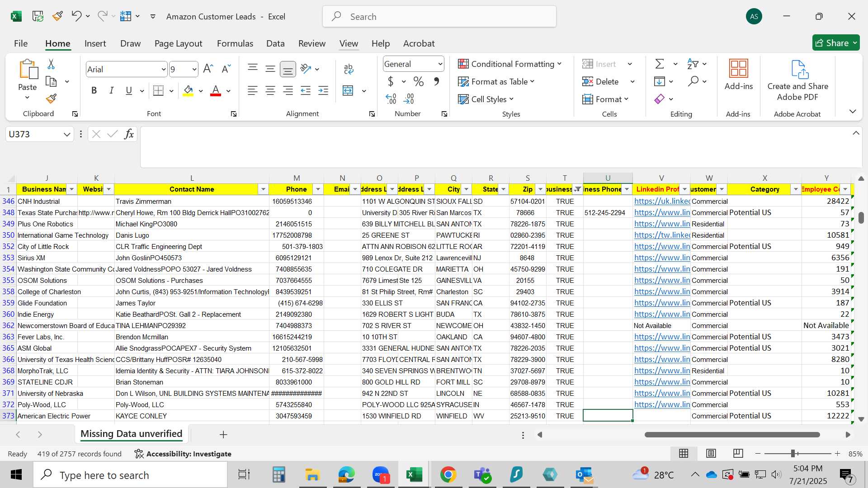Toggle Underline formatting
Screen dimensions: 868x488
point(129,90)
